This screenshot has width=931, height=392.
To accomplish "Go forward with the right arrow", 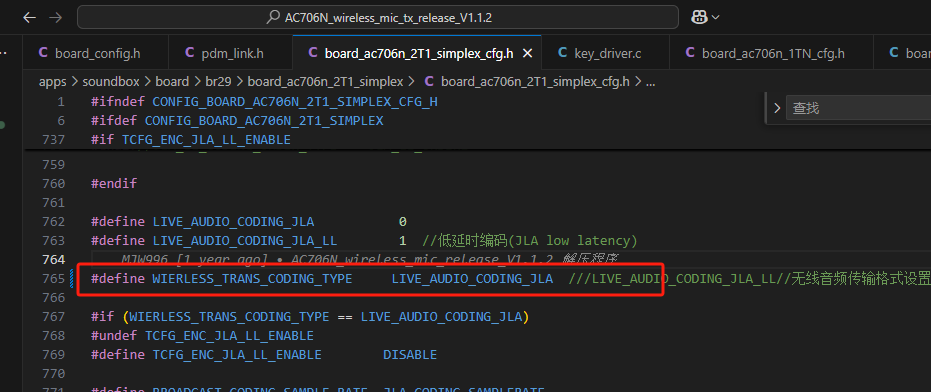I will [x=56, y=18].
